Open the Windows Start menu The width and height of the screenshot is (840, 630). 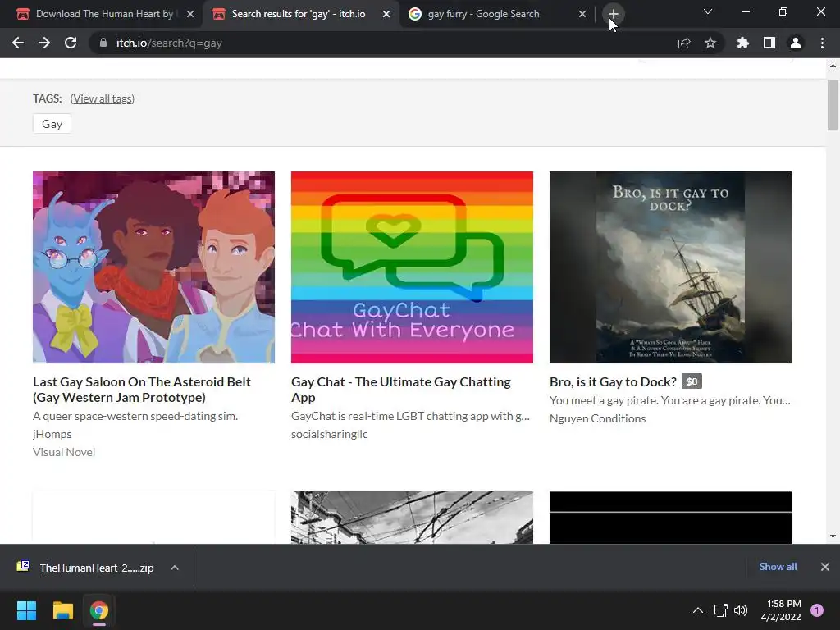(x=26, y=610)
